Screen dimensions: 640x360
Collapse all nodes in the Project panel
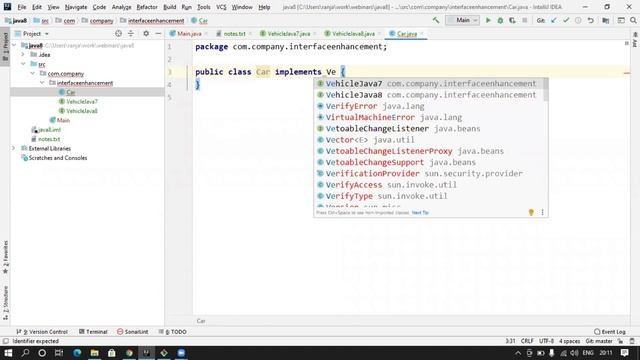(131, 33)
